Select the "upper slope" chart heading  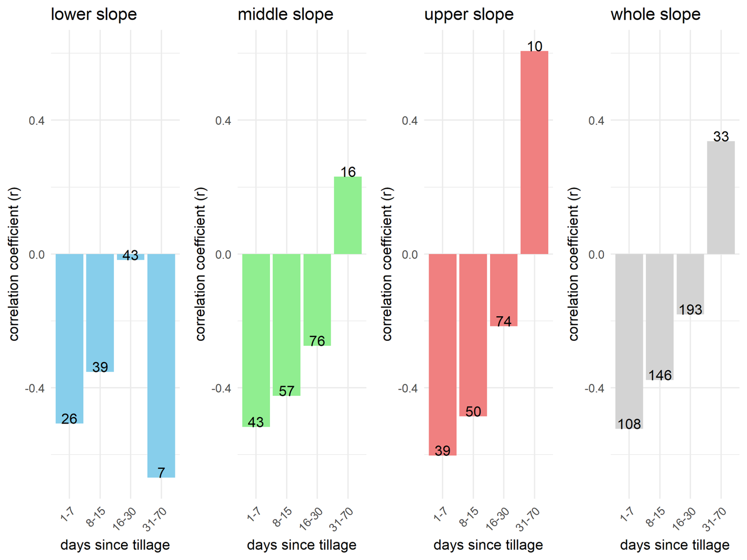(469, 15)
